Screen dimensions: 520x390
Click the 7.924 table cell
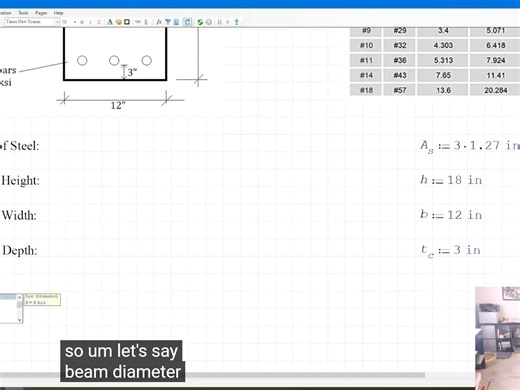495,60
